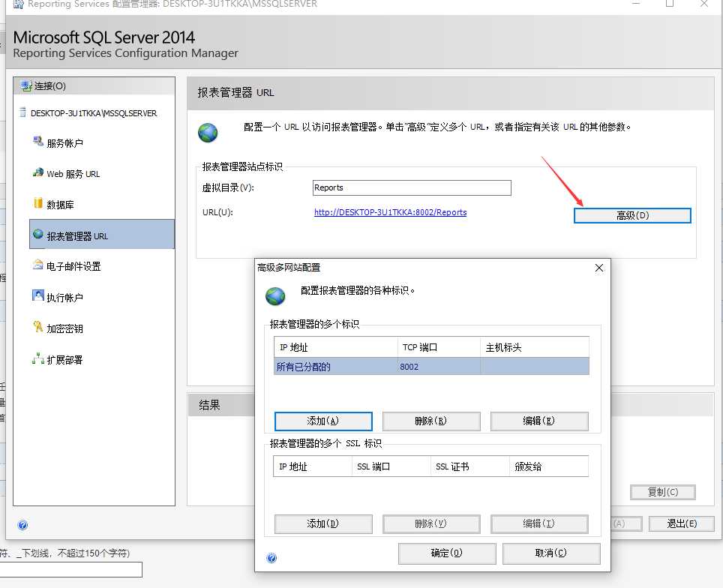Click the 复制(C) button in results panel

point(662,492)
